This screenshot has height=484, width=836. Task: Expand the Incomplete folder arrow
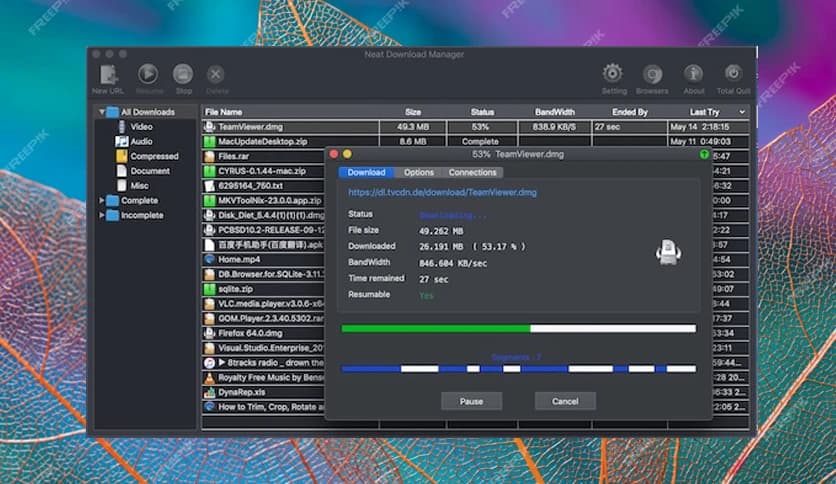pyautogui.click(x=101, y=215)
